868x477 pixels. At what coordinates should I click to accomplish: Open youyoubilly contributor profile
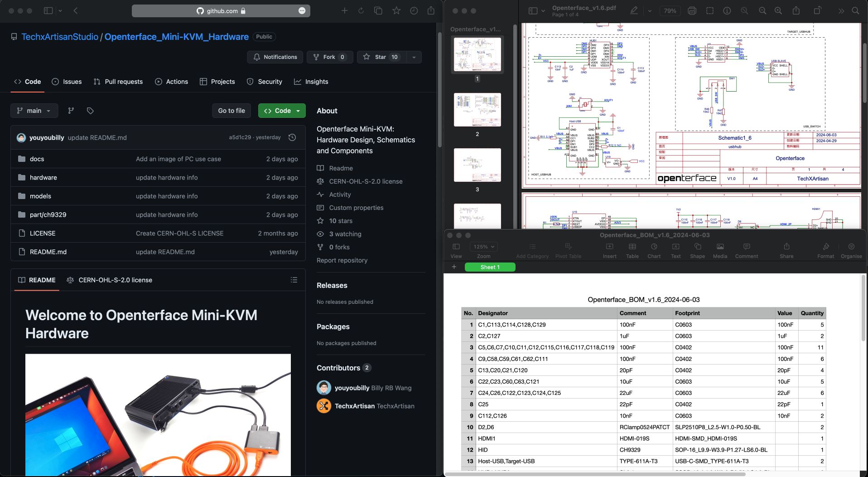tap(352, 388)
